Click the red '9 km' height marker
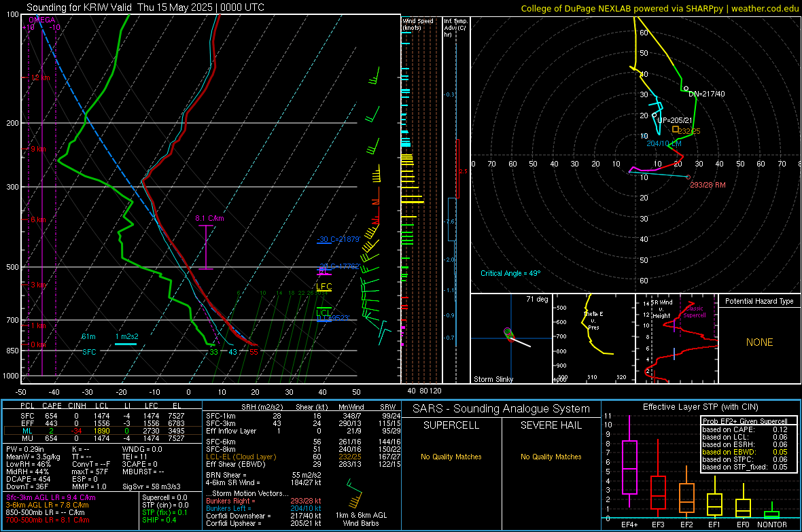 pyautogui.click(x=38, y=149)
